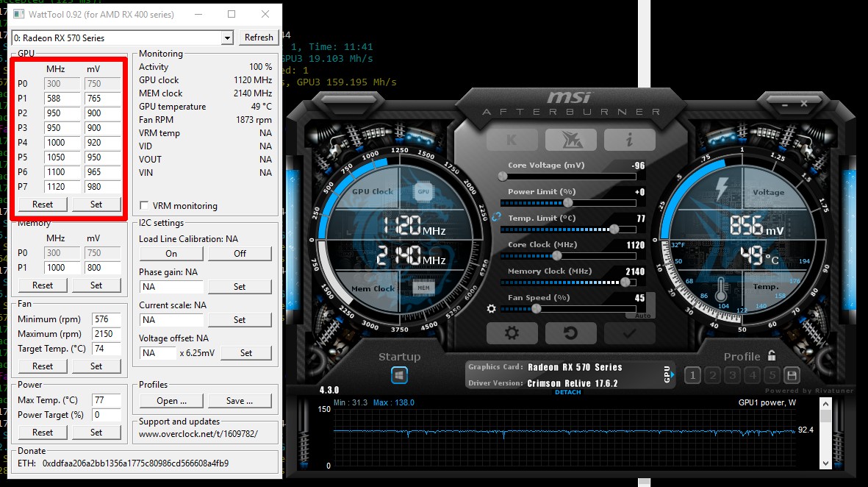Click the Kombustor 'K' button
This screenshot has width=868, height=487.
512,139
